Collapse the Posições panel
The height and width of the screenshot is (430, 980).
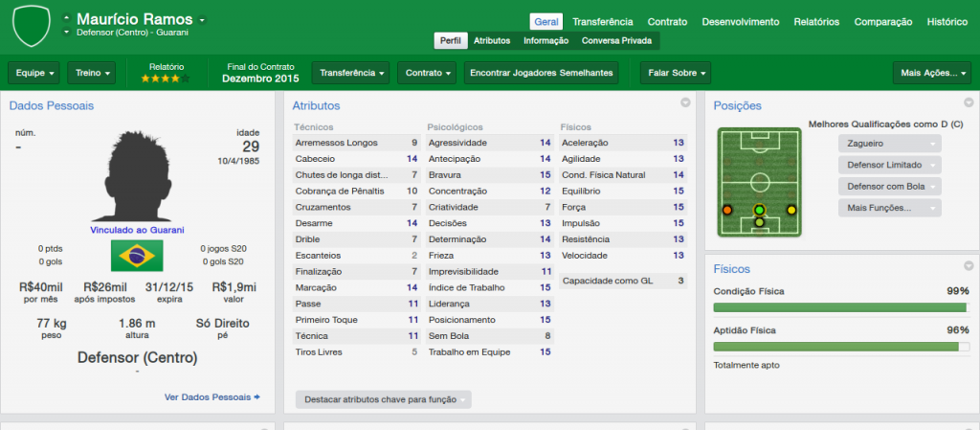tap(969, 102)
